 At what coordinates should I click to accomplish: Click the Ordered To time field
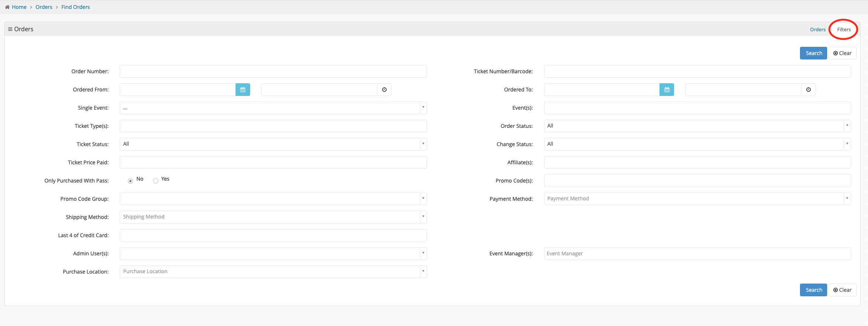(743, 90)
